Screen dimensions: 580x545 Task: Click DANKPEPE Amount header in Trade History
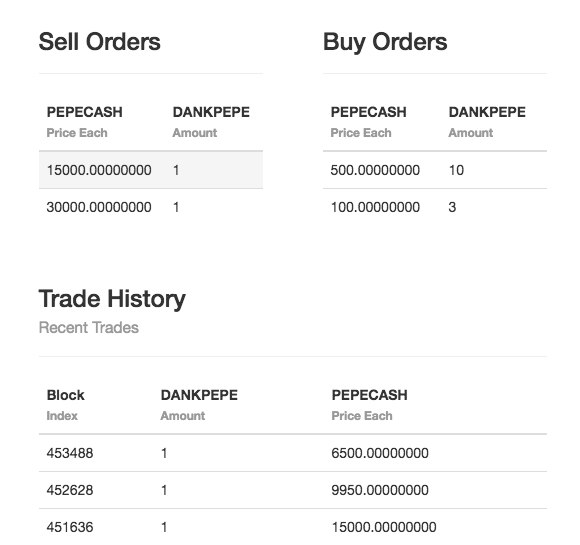(x=199, y=405)
